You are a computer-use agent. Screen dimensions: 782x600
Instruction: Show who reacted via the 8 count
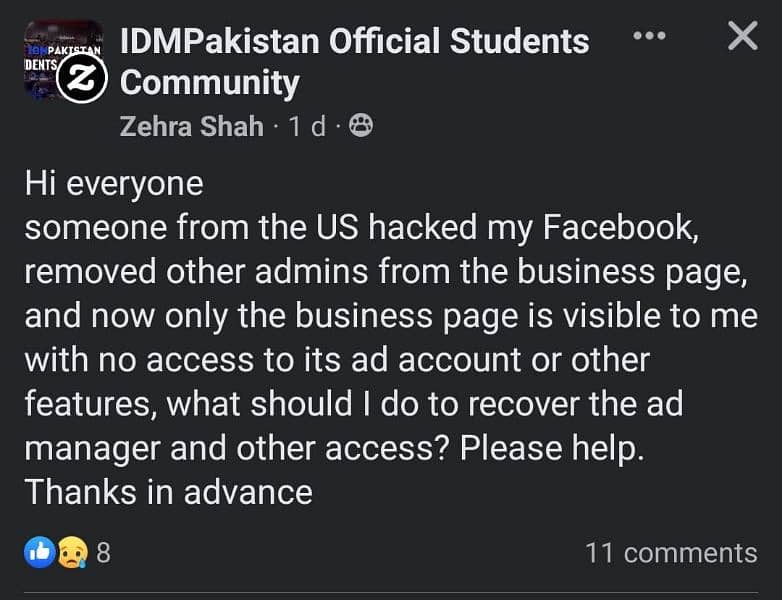click(x=103, y=552)
